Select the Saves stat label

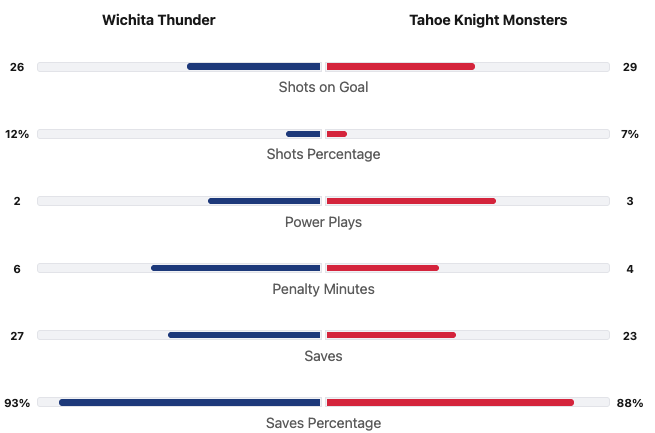(x=323, y=356)
